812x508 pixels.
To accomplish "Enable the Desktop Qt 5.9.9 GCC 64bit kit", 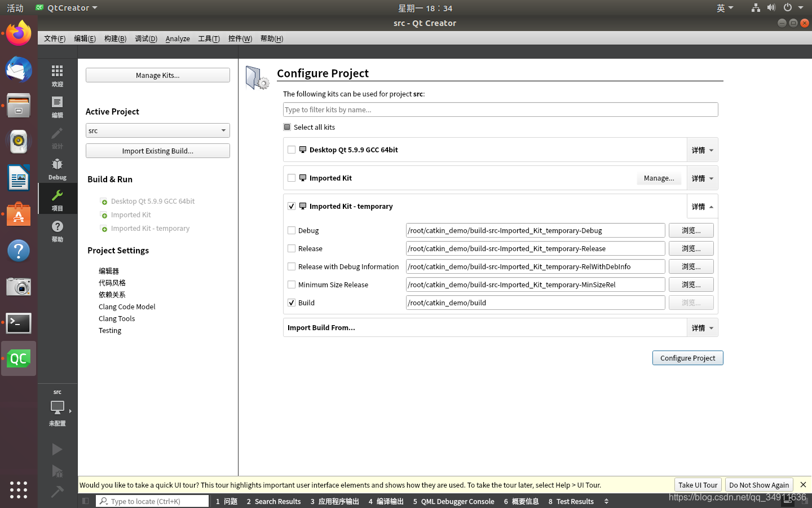I will 292,150.
